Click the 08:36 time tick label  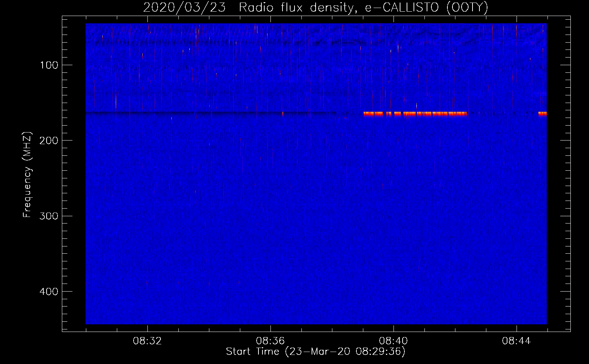(x=270, y=341)
